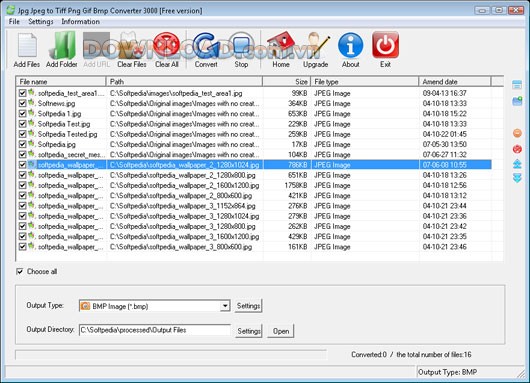Click the 1758KB size cell

point(296,185)
